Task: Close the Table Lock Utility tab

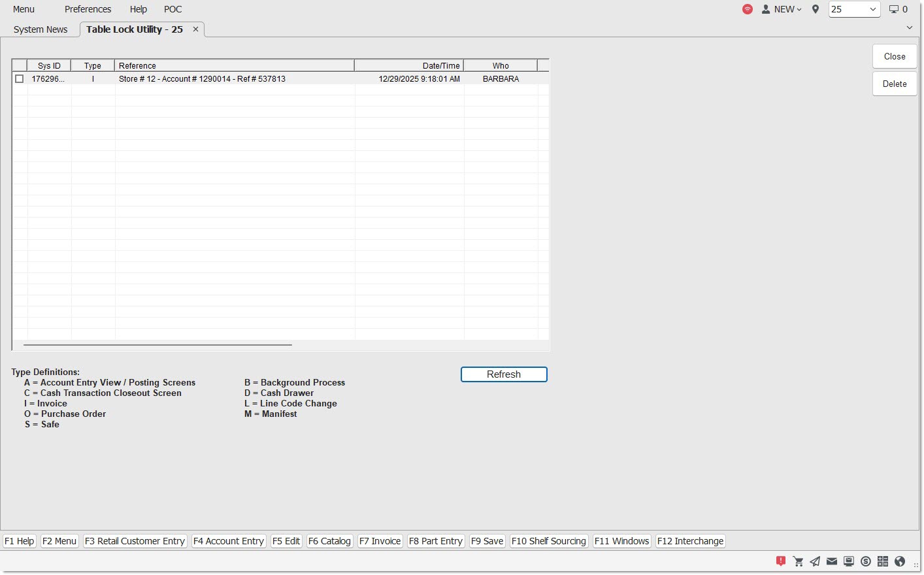Action: point(195,29)
